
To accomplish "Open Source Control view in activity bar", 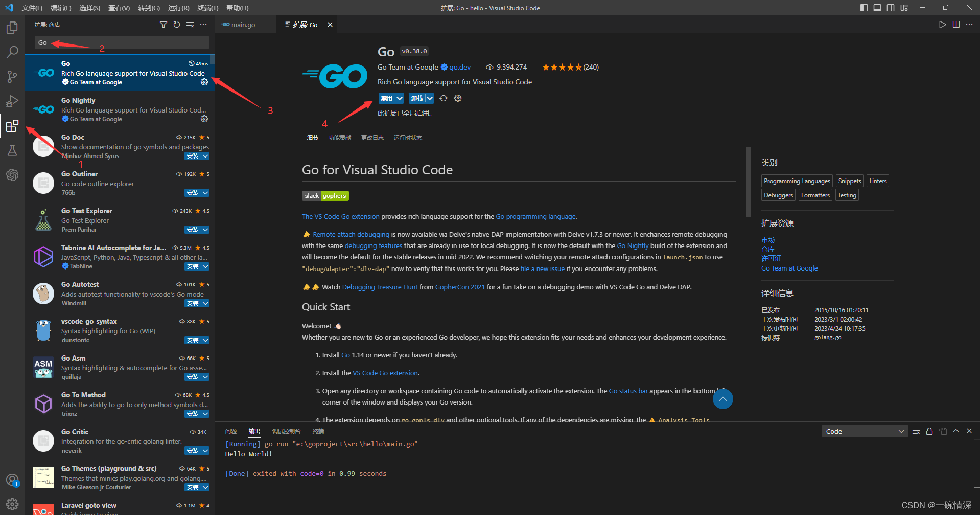I will (x=12, y=77).
